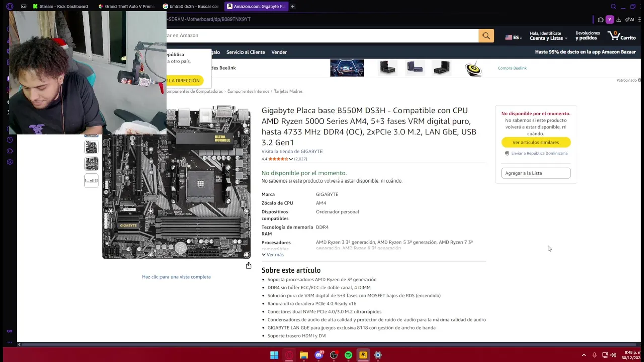Viewport: 644px width, 362px height.
Task: Click Haz clic para una vista completa
Action: click(176, 277)
